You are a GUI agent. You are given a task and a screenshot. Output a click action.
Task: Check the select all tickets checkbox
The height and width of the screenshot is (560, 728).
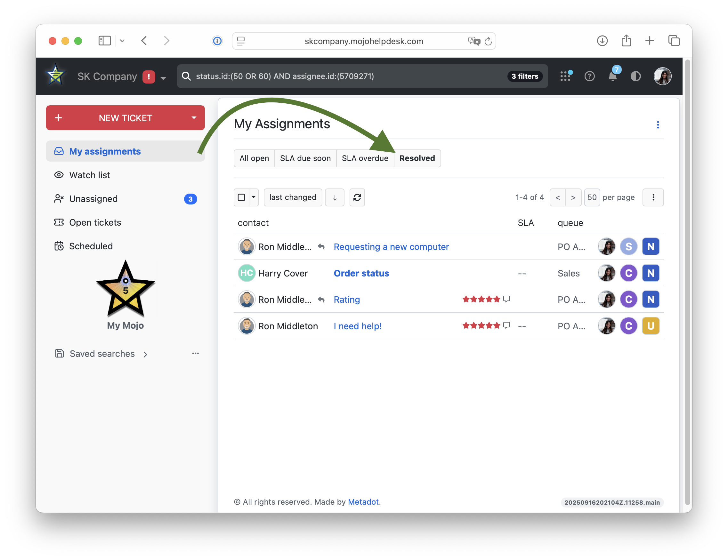pyautogui.click(x=241, y=197)
